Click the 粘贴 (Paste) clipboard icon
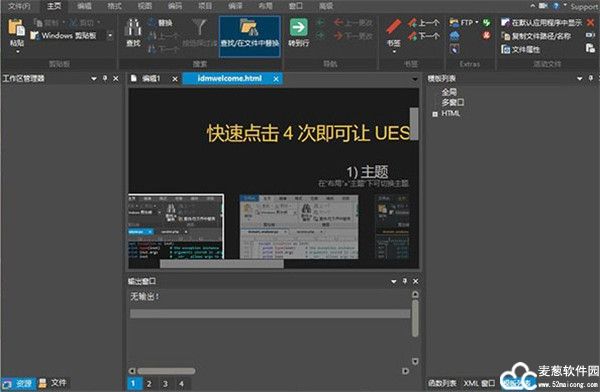 click(x=16, y=28)
